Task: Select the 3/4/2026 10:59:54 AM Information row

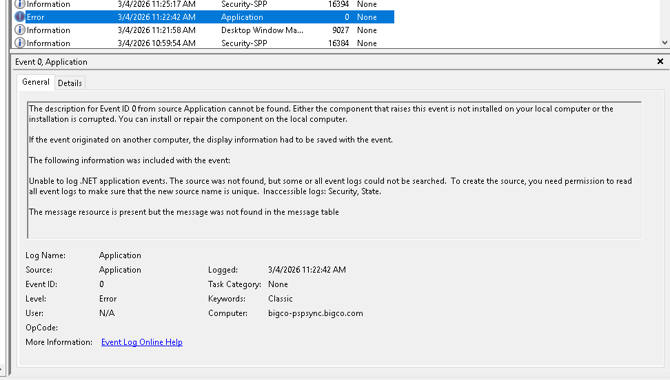Action: [204, 43]
